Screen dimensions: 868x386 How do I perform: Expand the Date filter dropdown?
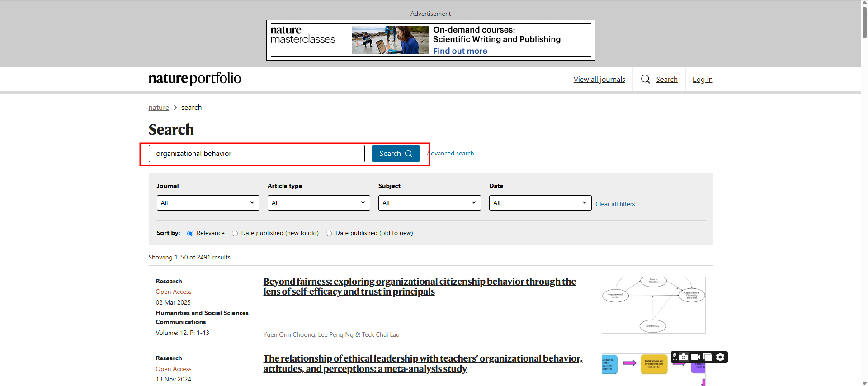click(x=540, y=203)
